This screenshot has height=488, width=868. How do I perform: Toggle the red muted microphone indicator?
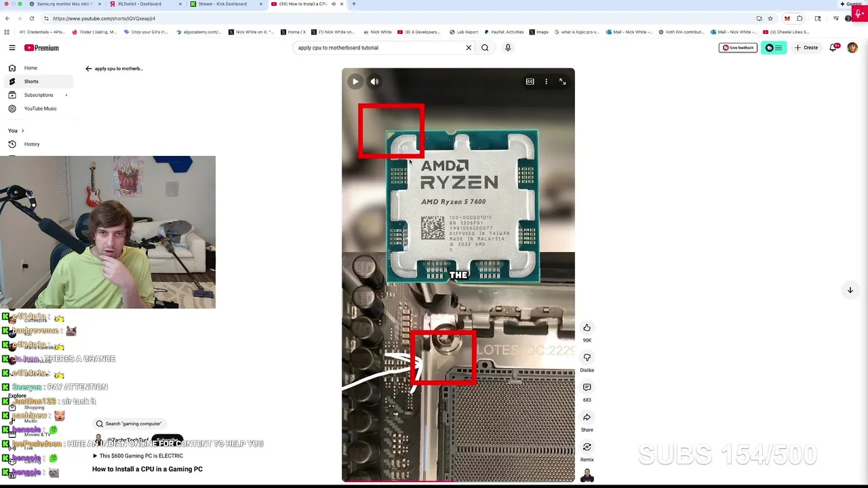tap(859, 12)
